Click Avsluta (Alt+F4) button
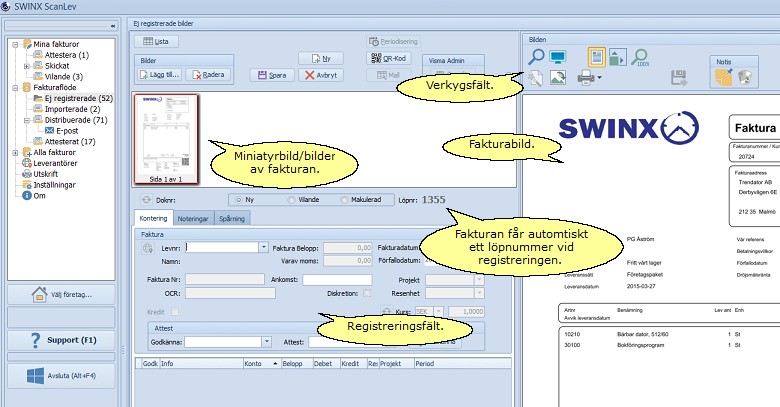Viewport: 780px width, 407px height. click(x=61, y=376)
